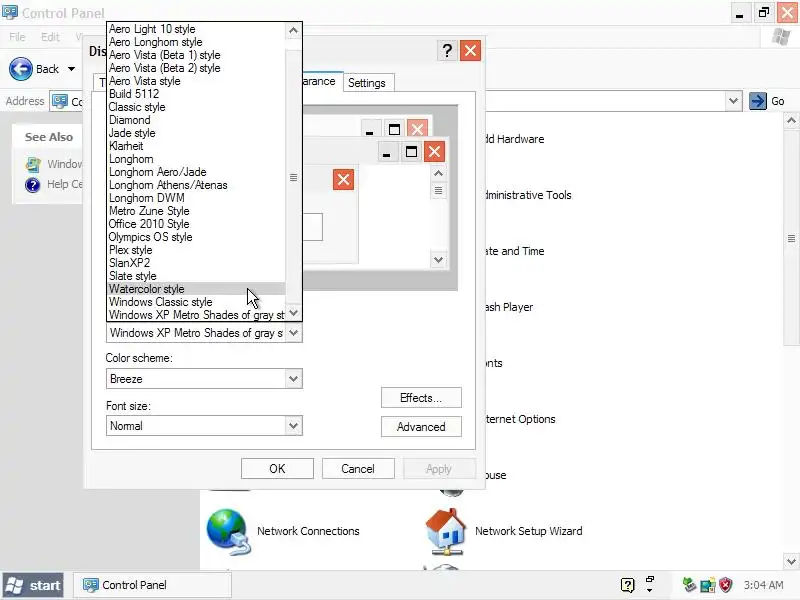Click the tray help question-mark icon
The image size is (800, 600).
click(x=627, y=585)
